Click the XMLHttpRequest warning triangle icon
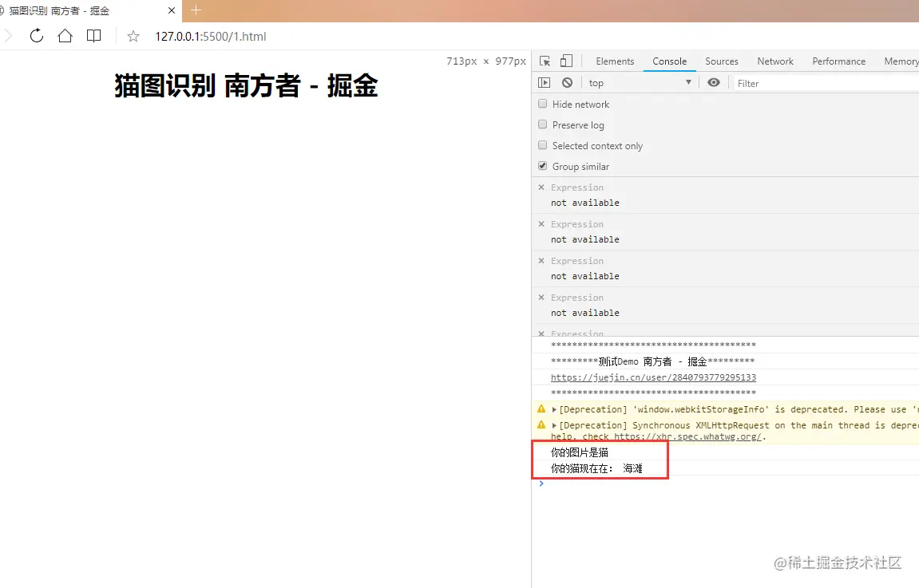 click(x=541, y=424)
